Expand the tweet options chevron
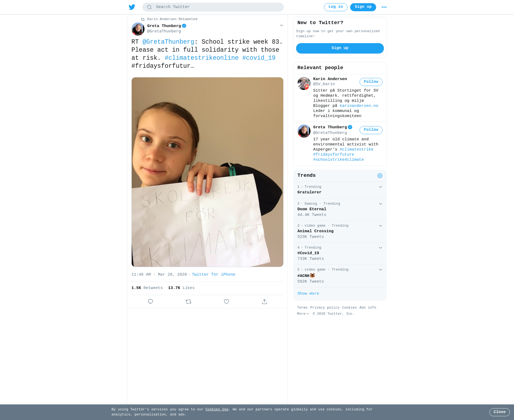 pos(281,25)
